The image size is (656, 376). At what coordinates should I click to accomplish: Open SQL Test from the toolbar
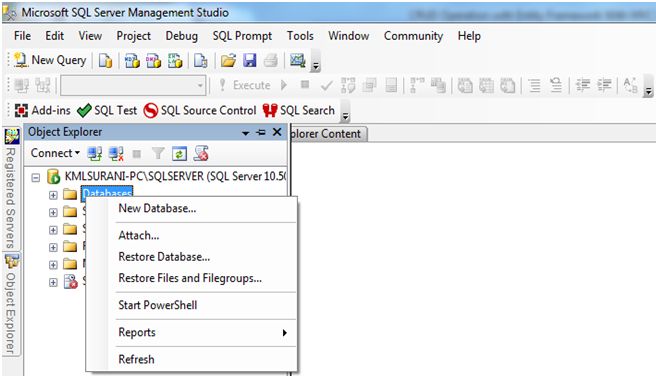pyautogui.click(x=107, y=110)
